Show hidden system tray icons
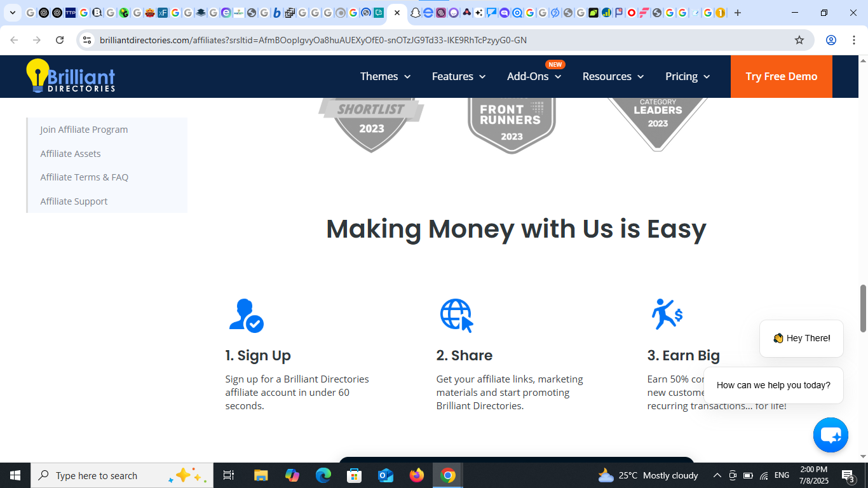The width and height of the screenshot is (868, 488). pos(717,475)
